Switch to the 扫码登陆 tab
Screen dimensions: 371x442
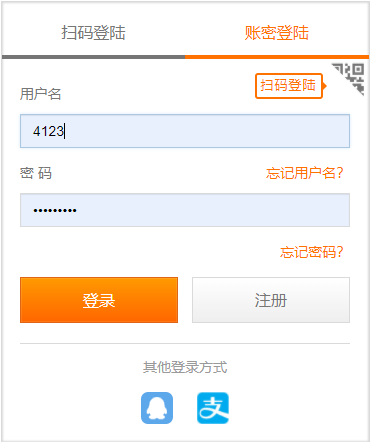pos(93,33)
